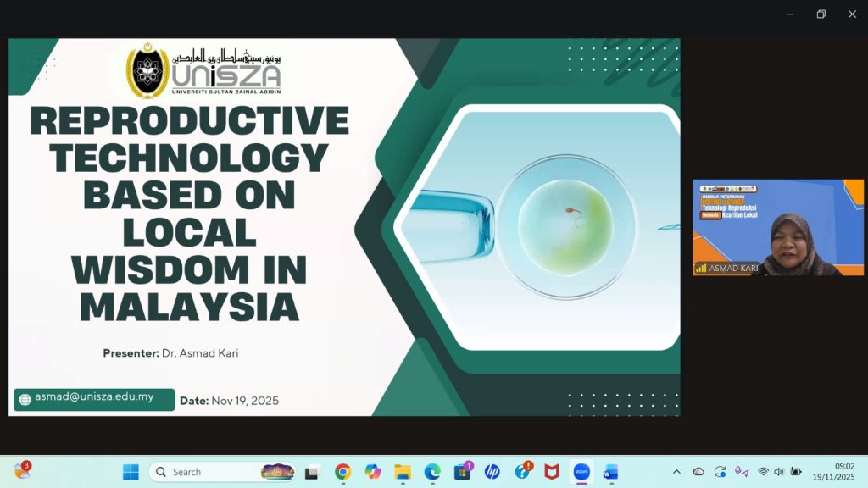Open the Copilot app icon
This screenshot has height=488, width=868.
pyautogui.click(x=373, y=472)
